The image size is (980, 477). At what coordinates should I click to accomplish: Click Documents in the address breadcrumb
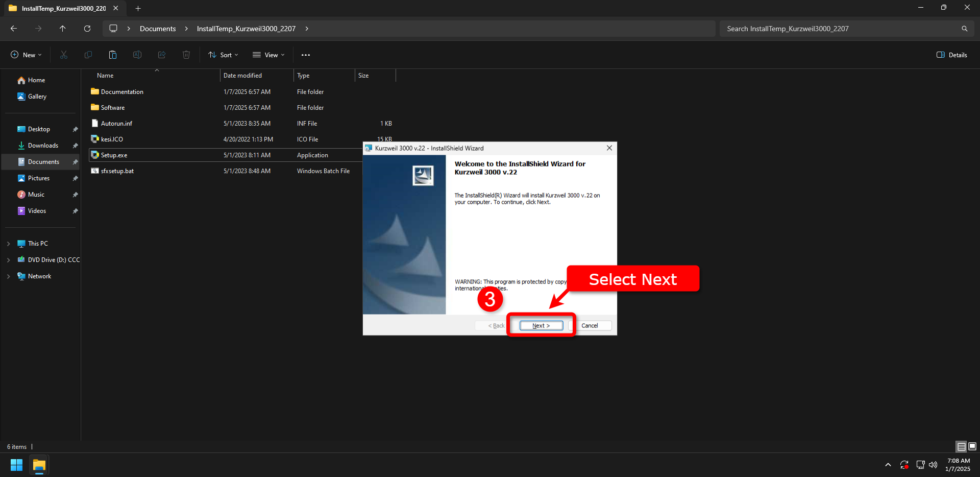point(158,29)
